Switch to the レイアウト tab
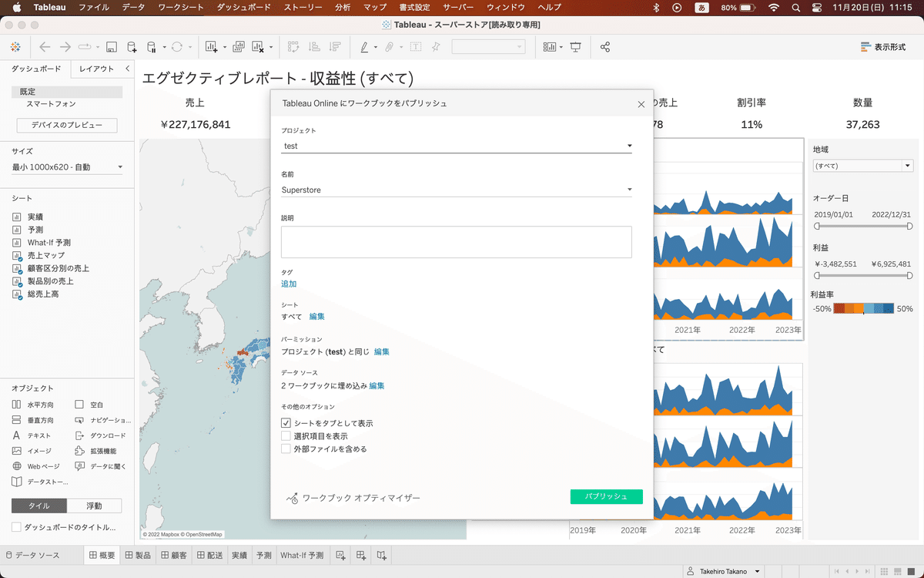This screenshot has width=924, height=578. click(x=96, y=69)
